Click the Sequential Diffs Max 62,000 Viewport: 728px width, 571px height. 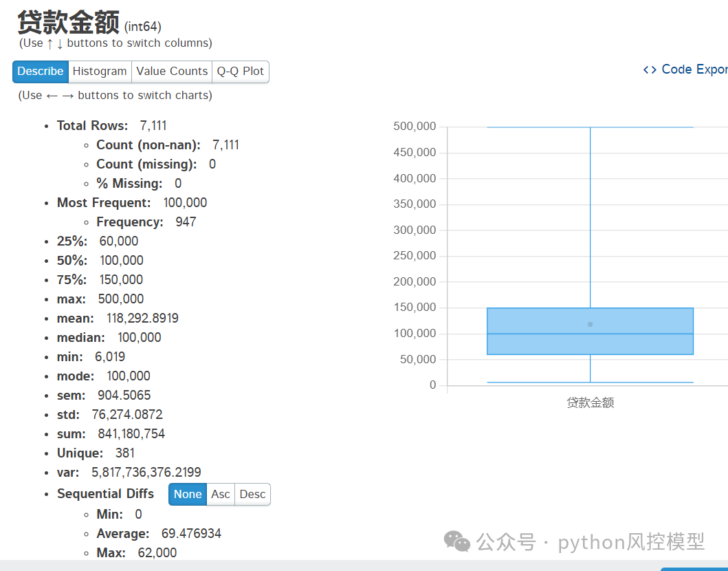pos(157,553)
